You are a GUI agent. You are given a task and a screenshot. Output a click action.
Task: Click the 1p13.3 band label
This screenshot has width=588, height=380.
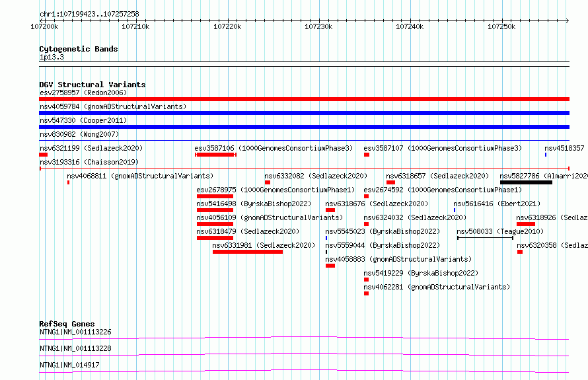[x=52, y=57]
